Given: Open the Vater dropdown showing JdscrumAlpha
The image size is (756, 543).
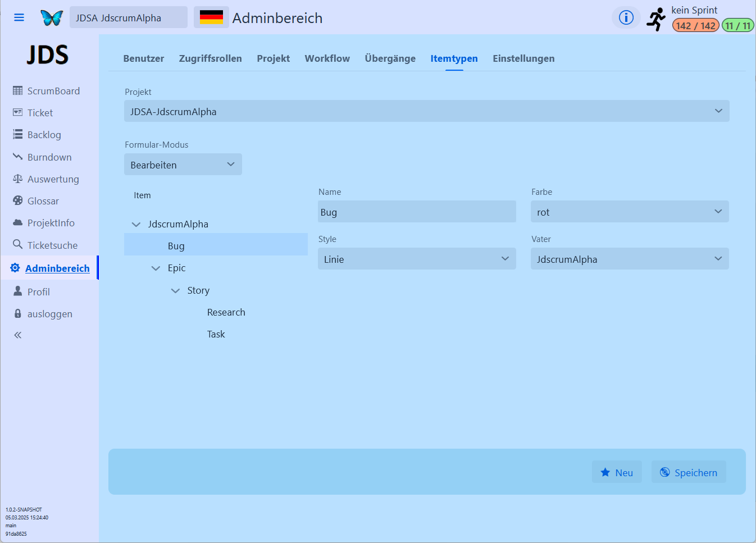Looking at the screenshot, I should tap(630, 259).
